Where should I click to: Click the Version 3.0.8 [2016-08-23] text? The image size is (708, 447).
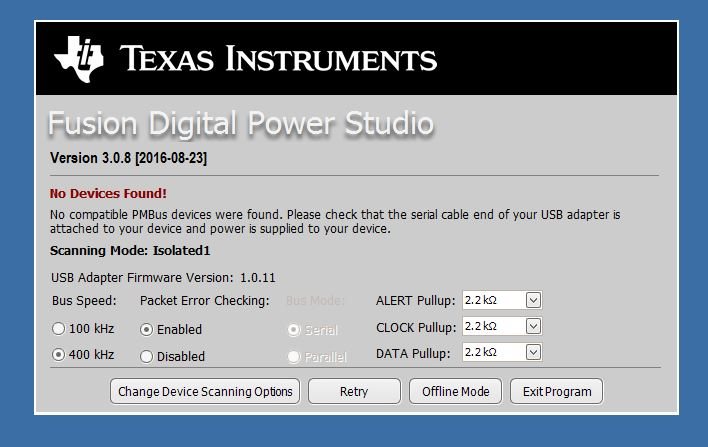pos(129,158)
